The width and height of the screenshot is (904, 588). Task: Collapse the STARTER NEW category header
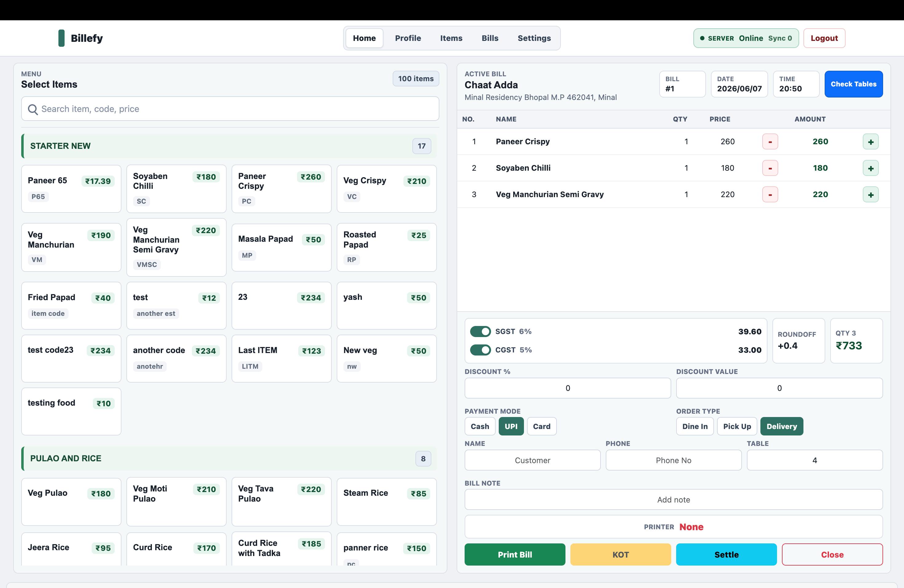click(x=229, y=146)
